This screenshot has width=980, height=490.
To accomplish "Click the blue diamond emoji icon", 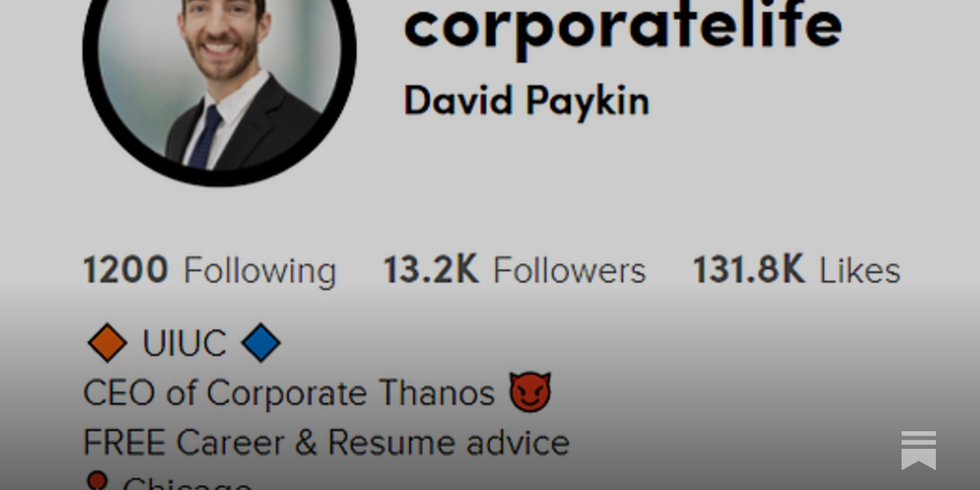I will pyautogui.click(x=261, y=342).
